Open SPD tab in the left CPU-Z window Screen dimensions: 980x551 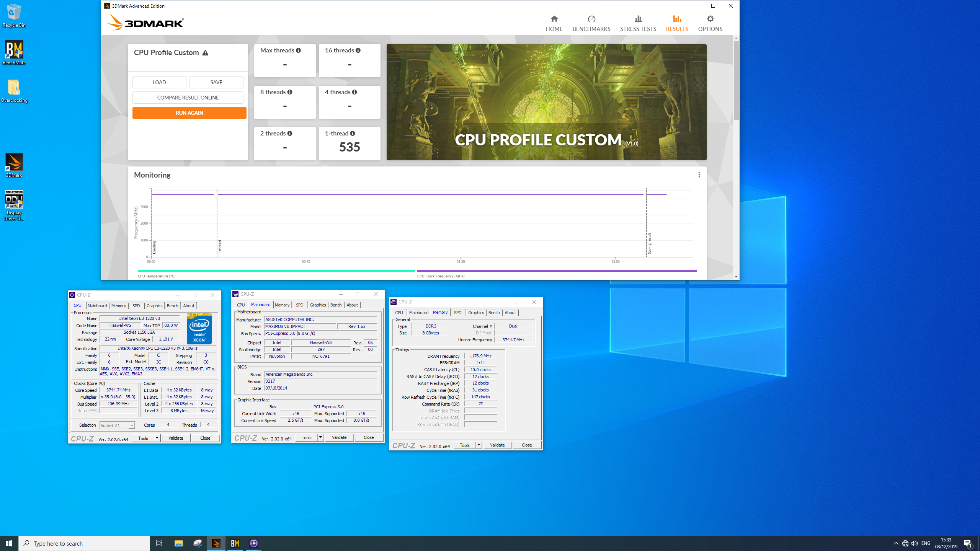136,306
